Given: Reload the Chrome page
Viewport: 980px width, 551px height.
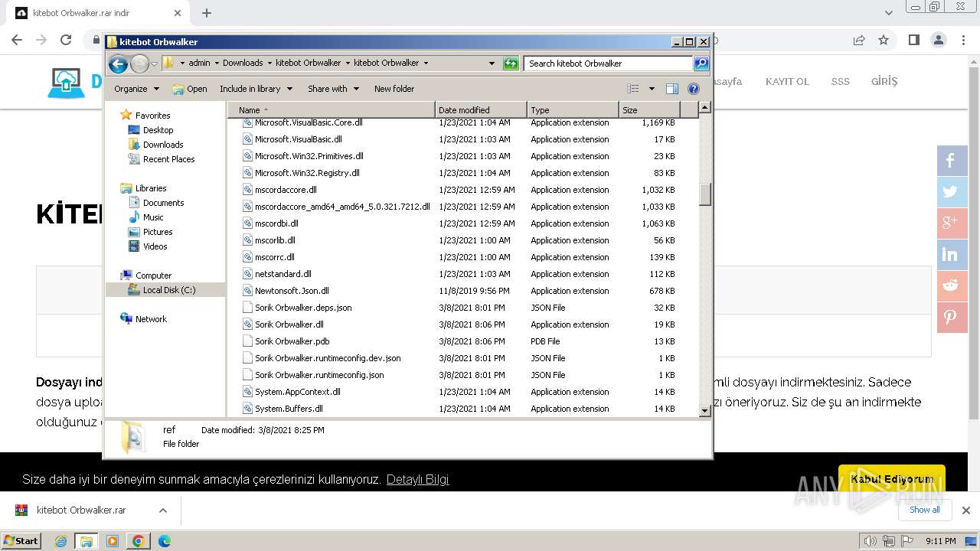Looking at the screenshot, I should 66,40.
